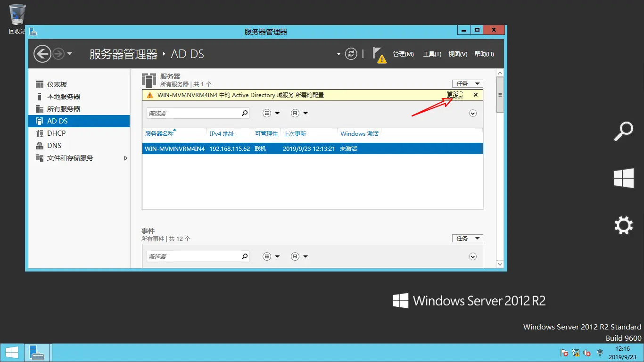
Task: Click the magnifier in the 服务器 filter box
Action: 245,113
